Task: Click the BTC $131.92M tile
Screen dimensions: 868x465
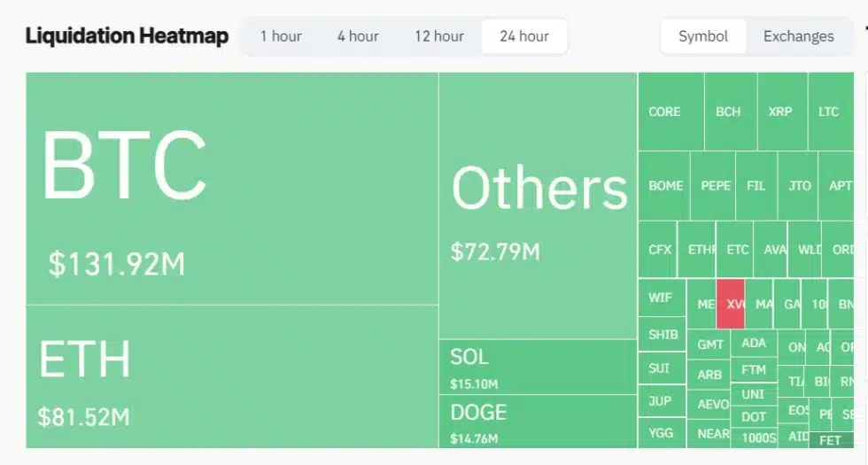Action: pos(232,189)
